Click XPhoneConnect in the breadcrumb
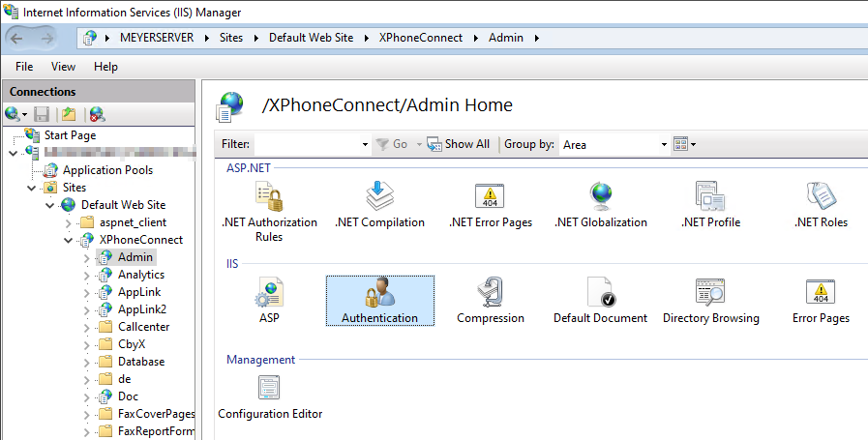This screenshot has height=440, width=868. tap(421, 38)
